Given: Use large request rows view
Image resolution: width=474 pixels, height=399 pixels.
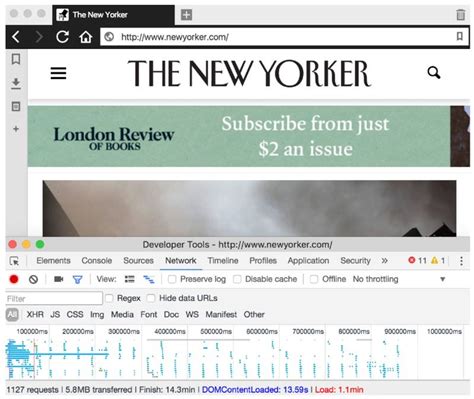Looking at the screenshot, I should pyautogui.click(x=129, y=279).
